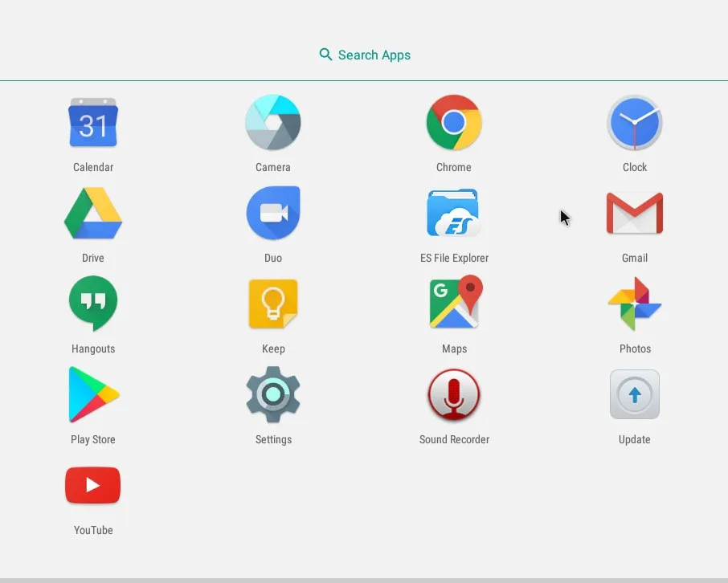Click the Search Apps field

[364, 55]
